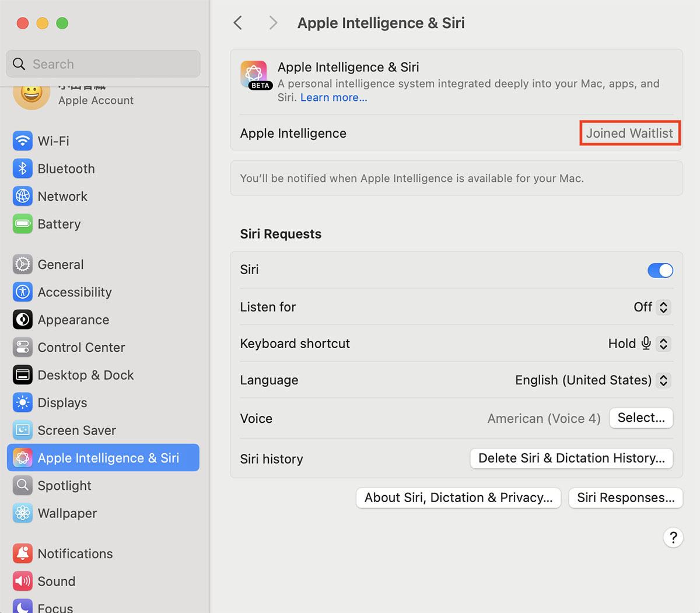Open the Keyboard shortcut popup arrows
The image size is (700, 613).
pos(663,344)
